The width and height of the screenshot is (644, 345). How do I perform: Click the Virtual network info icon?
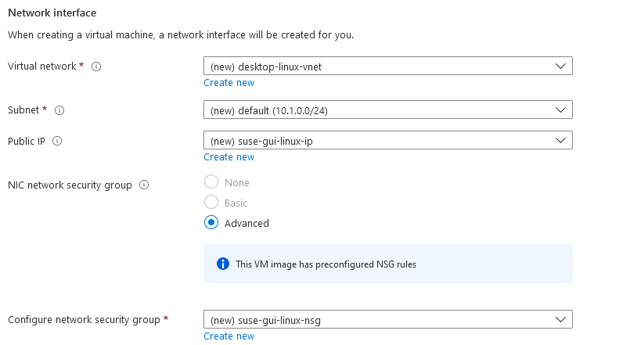[96, 66]
